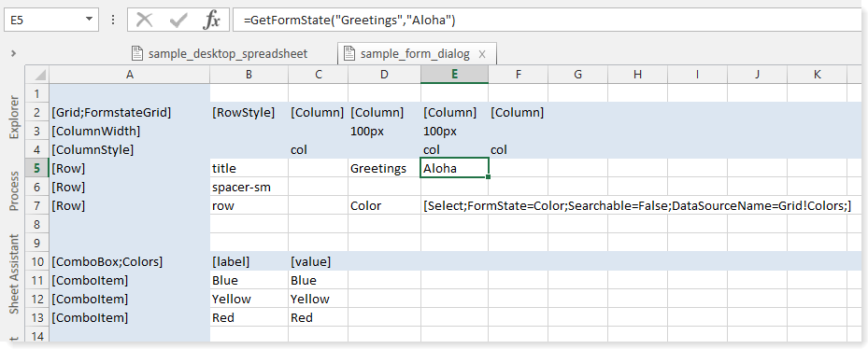Click the select-all corner triangle
The height and width of the screenshot is (349, 868).
(37, 74)
